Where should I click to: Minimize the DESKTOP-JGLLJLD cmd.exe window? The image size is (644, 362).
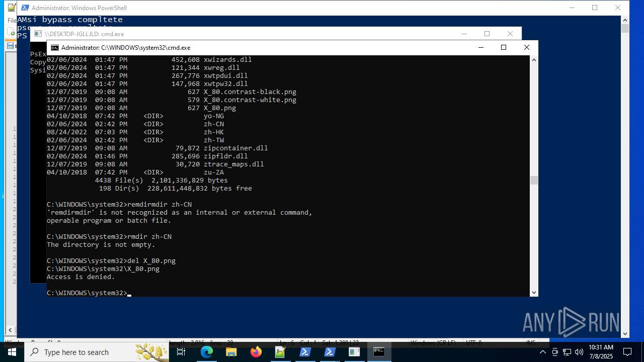tap(464, 34)
